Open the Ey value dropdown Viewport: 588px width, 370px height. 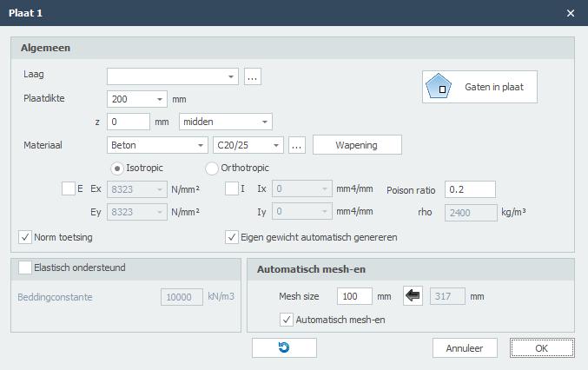pos(137,212)
